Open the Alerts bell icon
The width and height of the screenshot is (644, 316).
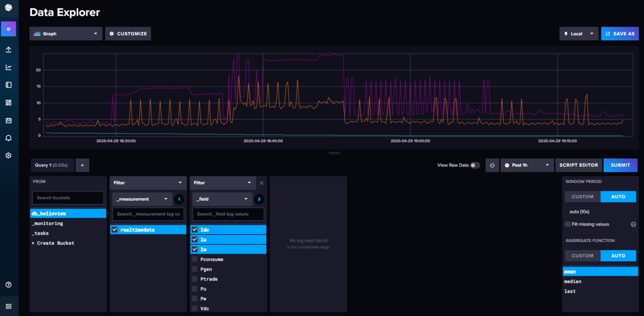pos(9,138)
